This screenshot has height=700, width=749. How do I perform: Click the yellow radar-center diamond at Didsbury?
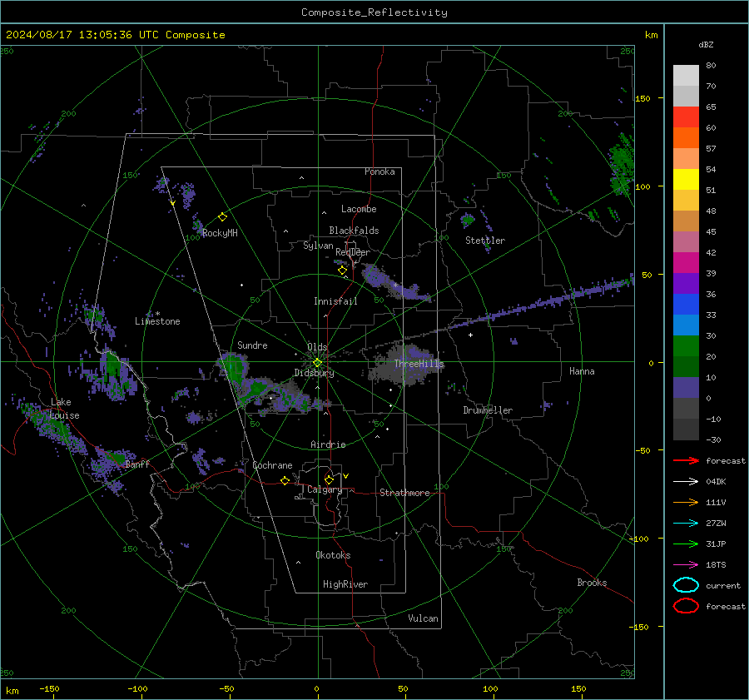(x=317, y=363)
